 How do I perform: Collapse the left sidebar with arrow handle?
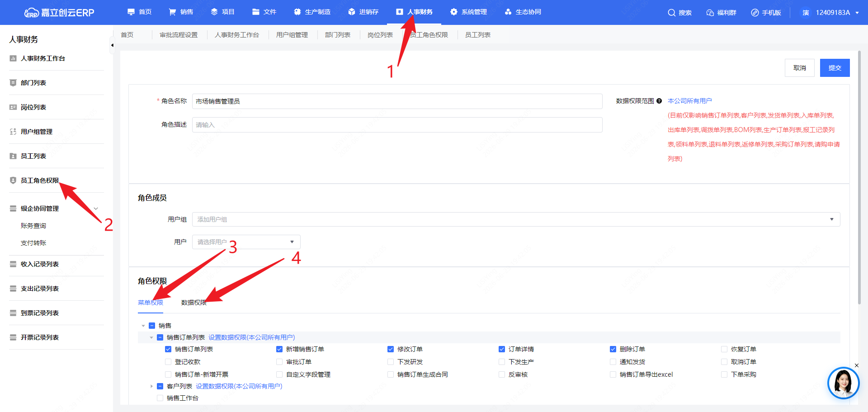click(x=112, y=45)
